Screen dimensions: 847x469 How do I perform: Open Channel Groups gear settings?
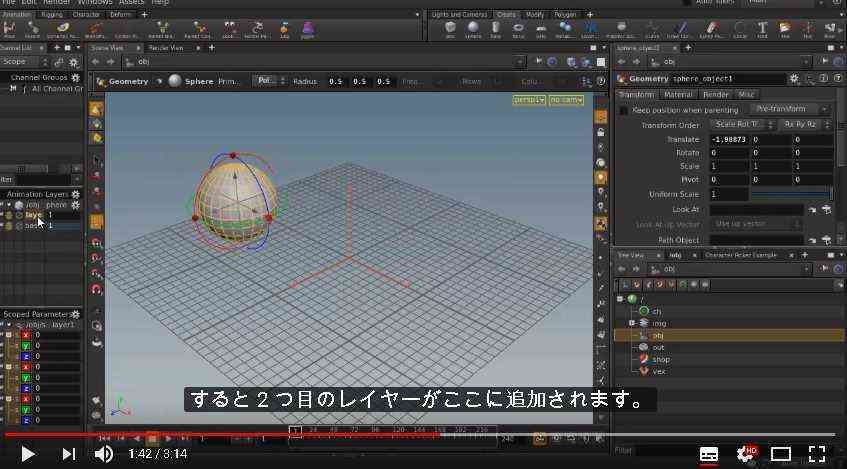click(x=75, y=78)
